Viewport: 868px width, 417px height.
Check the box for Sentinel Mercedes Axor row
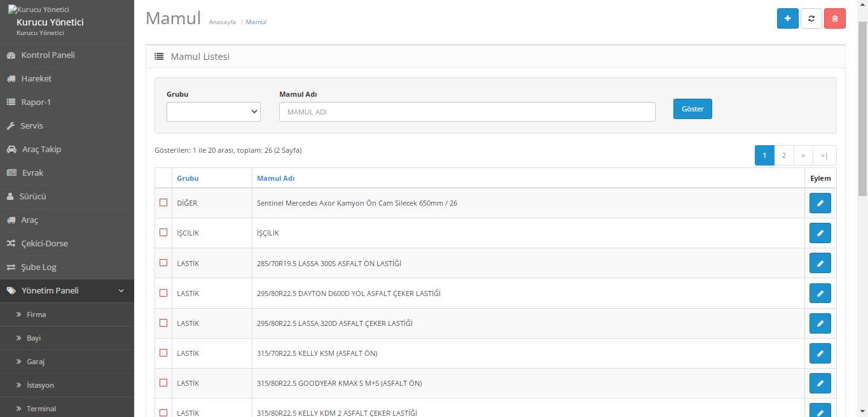click(163, 202)
